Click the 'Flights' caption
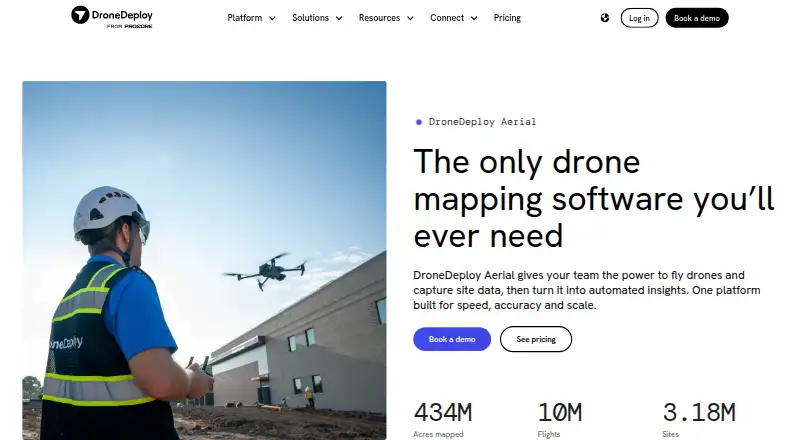The width and height of the screenshot is (800, 440). coord(549,434)
